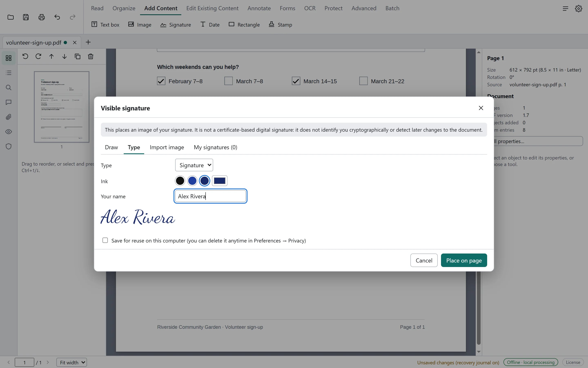
Task: Switch to Import image tab
Action: pos(167,147)
